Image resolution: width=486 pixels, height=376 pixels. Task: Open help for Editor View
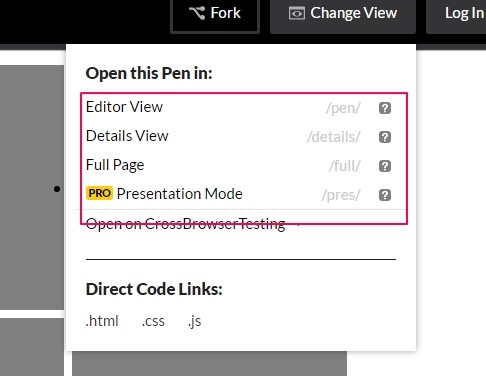[x=385, y=108]
